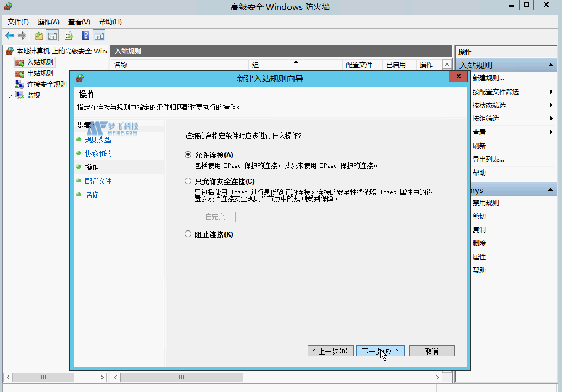The height and width of the screenshot is (392, 562).
Task: Open the 操作(A) menu
Action: tap(48, 22)
